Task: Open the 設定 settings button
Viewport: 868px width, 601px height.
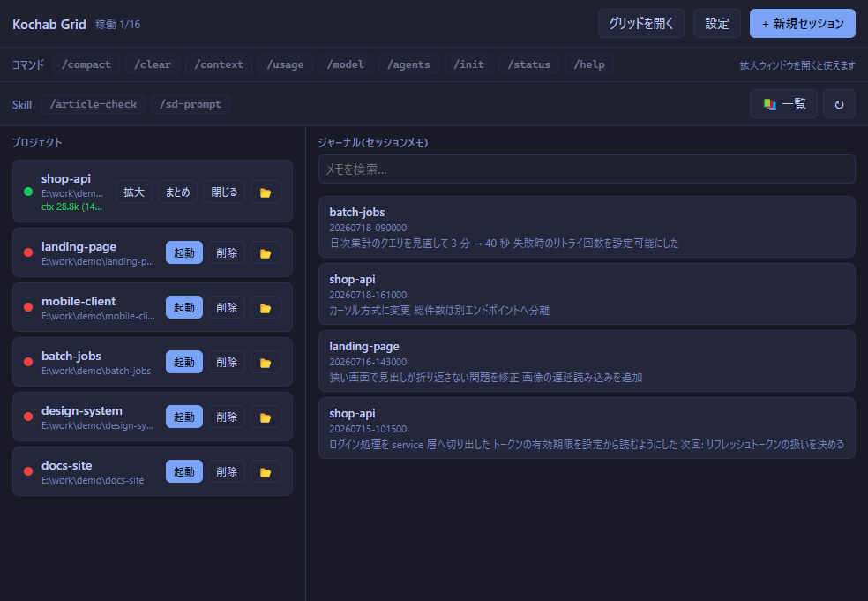Action: point(717,23)
